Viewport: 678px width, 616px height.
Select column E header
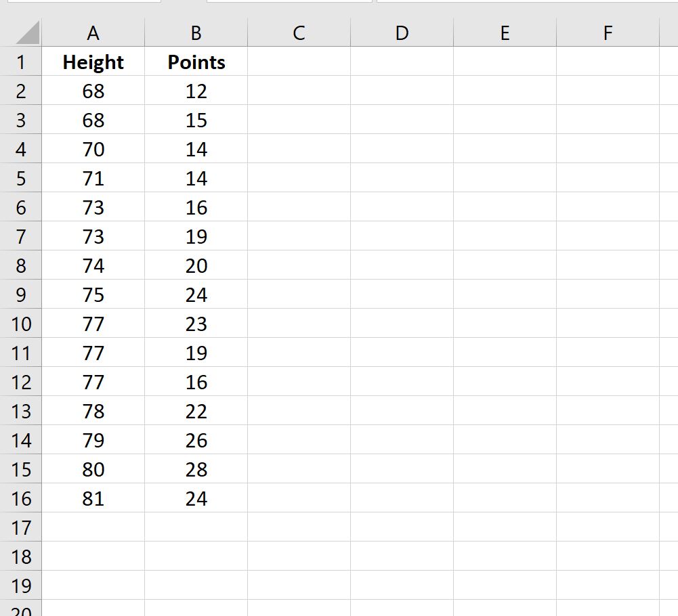[505, 31]
